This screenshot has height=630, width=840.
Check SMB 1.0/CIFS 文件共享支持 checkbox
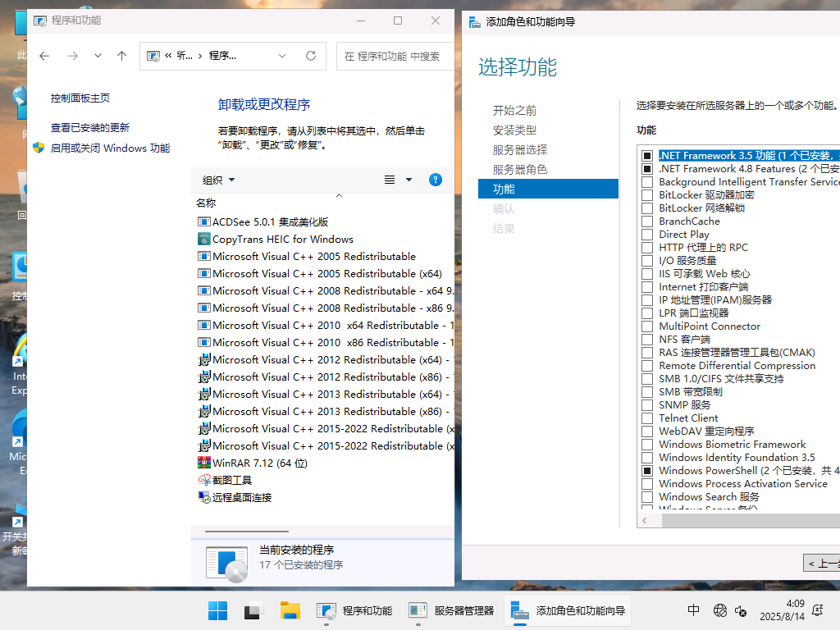point(647,379)
